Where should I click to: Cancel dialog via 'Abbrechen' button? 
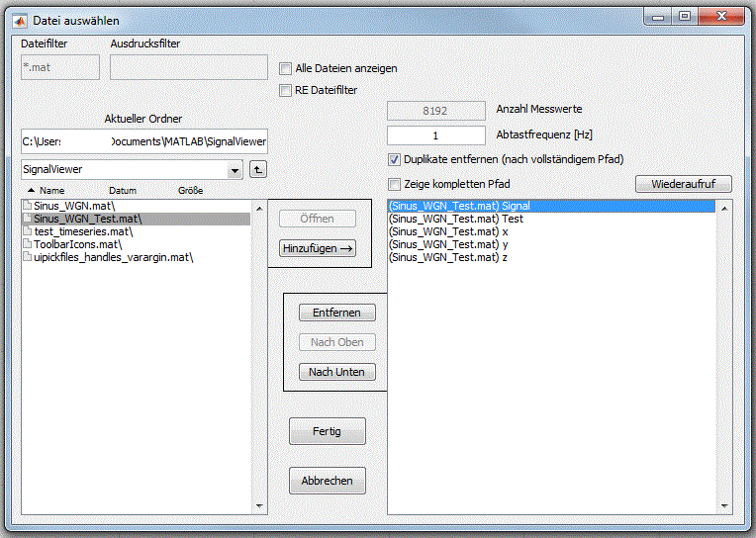coord(328,481)
